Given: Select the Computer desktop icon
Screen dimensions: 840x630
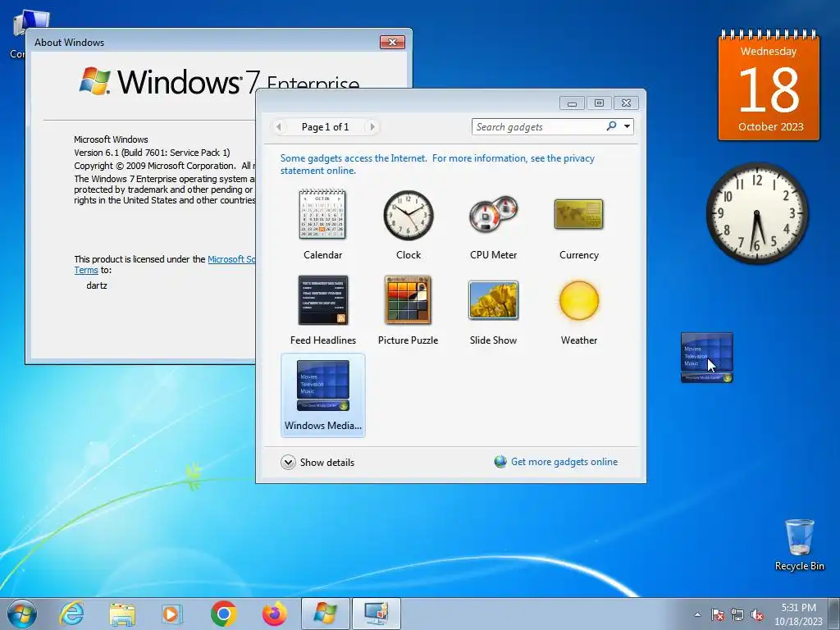Looking at the screenshot, I should [31, 24].
